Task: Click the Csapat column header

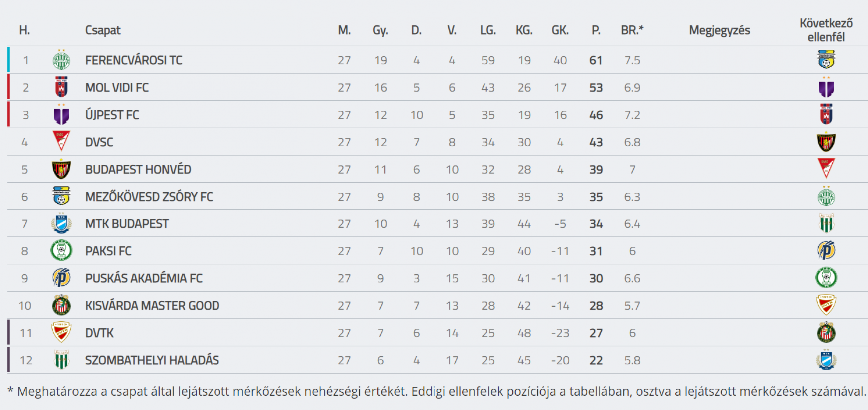Action: [x=103, y=30]
